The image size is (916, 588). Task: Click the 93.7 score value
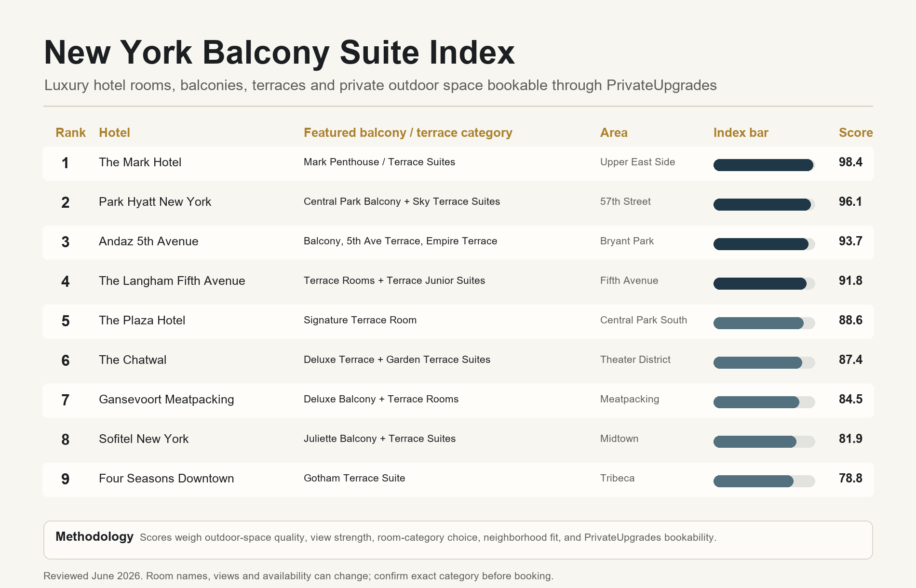850,241
